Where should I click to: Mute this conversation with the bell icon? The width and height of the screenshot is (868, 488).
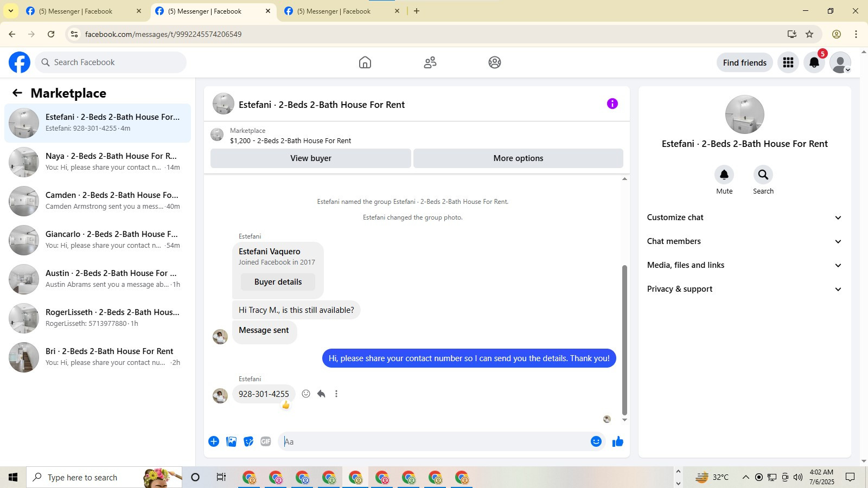tap(724, 175)
